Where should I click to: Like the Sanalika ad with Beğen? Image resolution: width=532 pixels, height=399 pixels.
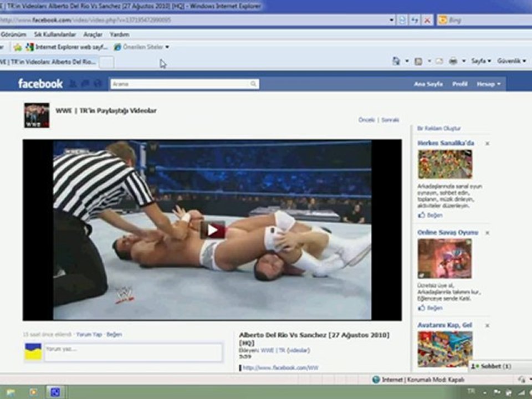[x=430, y=215]
